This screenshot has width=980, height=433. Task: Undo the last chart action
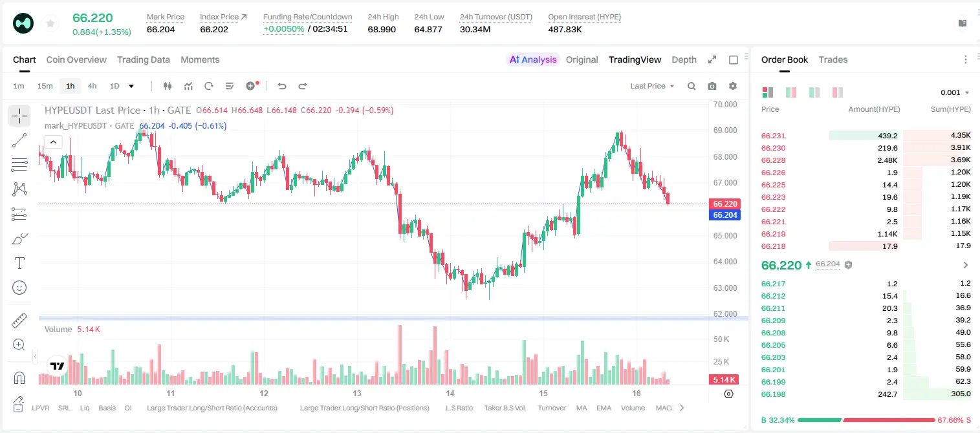tap(281, 86)
